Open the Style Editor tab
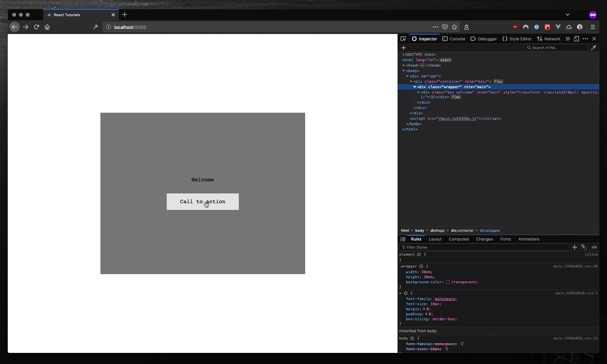The image size is (607, 364). click(517, 39)
